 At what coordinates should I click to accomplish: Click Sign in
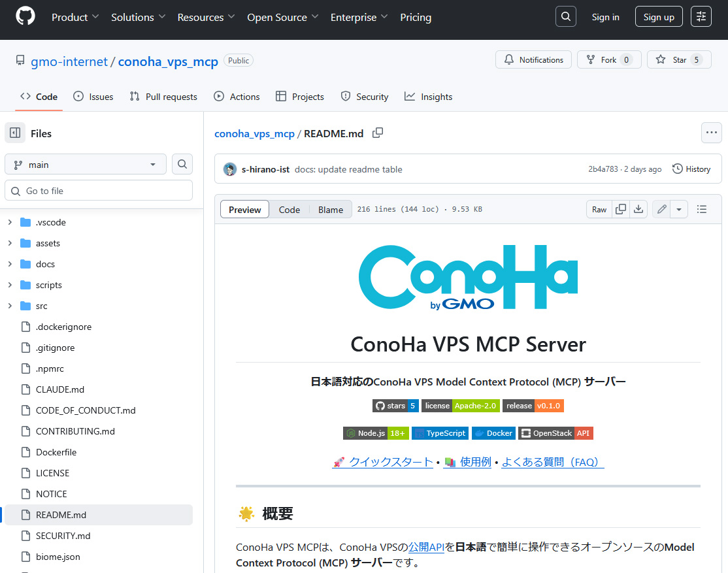pos(605,17)
